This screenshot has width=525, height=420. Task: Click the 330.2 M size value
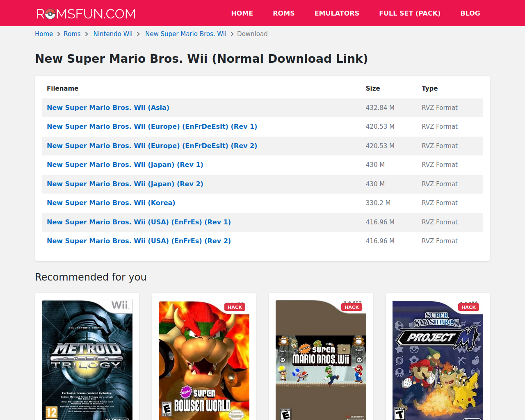coord(378,203)
